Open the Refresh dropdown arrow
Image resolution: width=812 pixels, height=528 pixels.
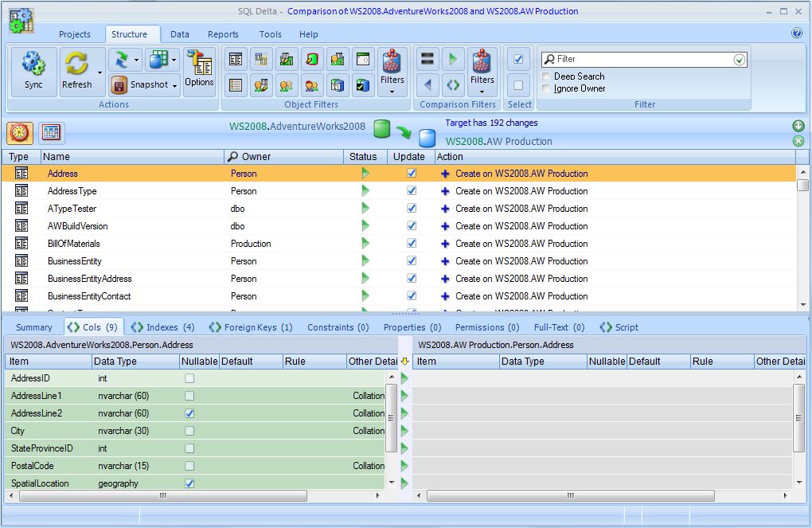click(x=100, y=73)
